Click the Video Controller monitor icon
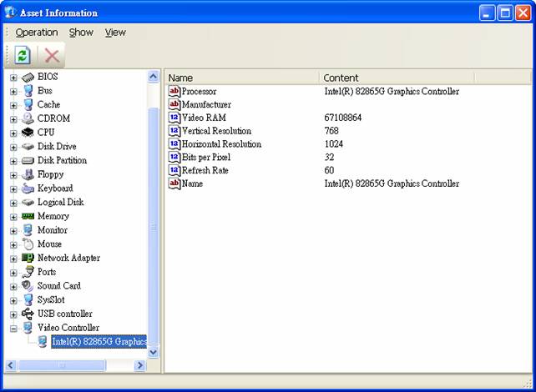This screenshot has height=392, width=536. tap(28, 328)
